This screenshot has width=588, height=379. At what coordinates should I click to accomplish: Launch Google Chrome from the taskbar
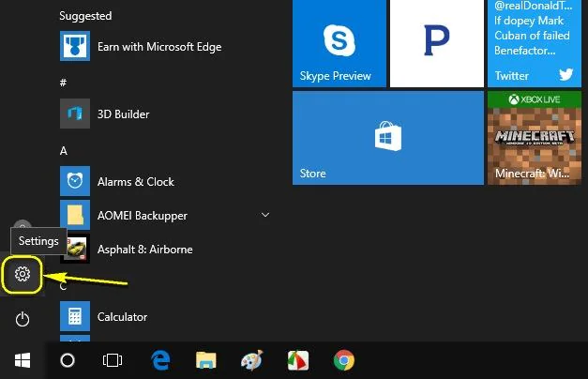pos(344,360)
